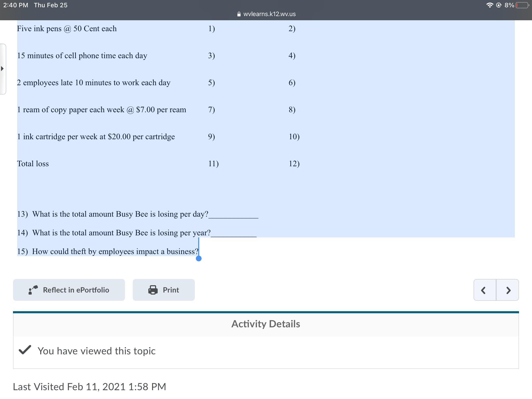Screen dimensions: 532x399
Task: Click the 'Total loss' row label
Action: pos(33,164)
